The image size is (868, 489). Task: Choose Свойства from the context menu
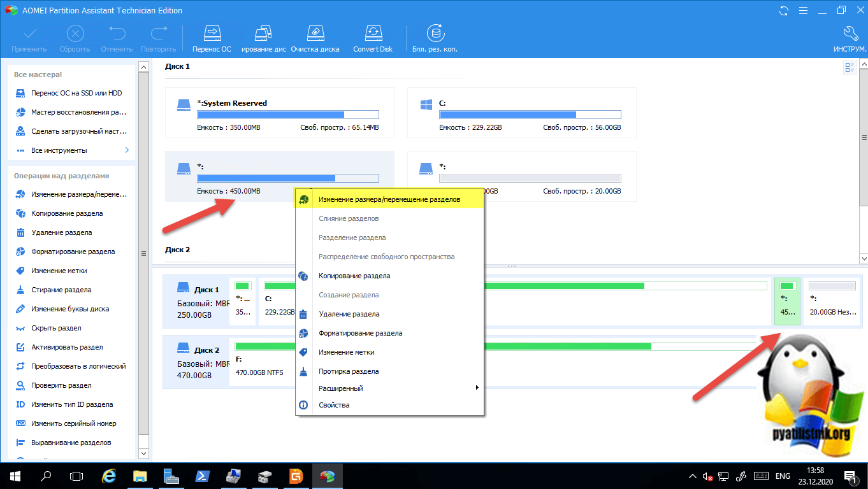pyautogui.click(x=334, y=405)
